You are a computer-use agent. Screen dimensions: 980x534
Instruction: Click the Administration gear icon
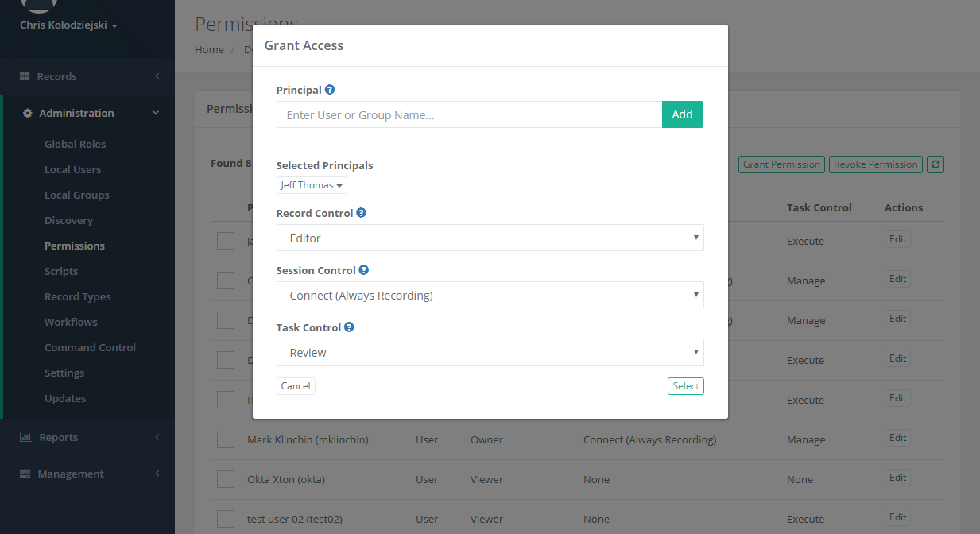point(26,113)
